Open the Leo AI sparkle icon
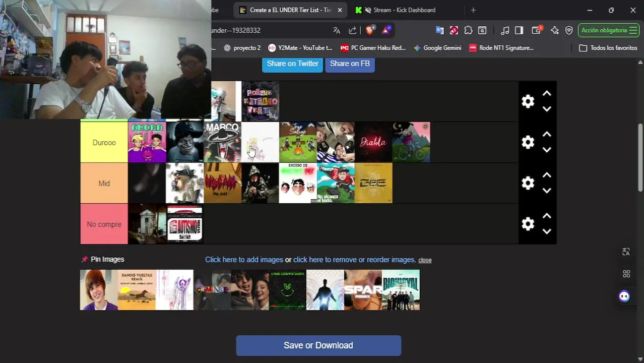This screenshot has width=644, height=363. [x=555, y=30]
